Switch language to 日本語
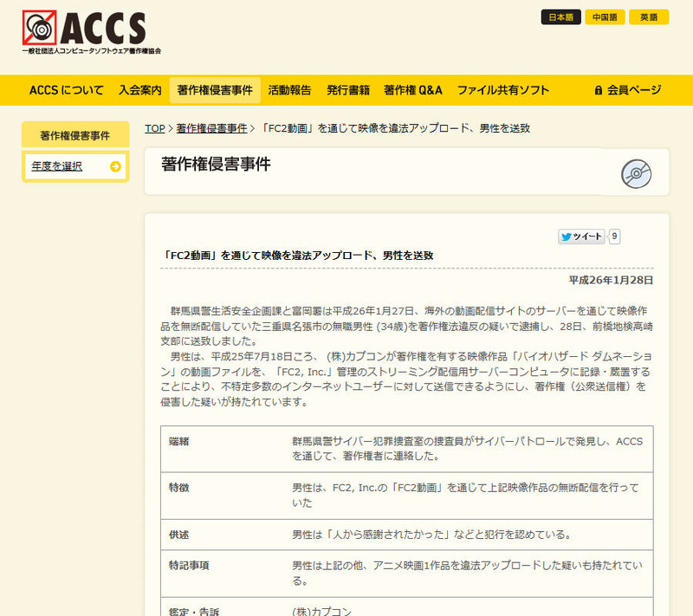 point(560,17)
